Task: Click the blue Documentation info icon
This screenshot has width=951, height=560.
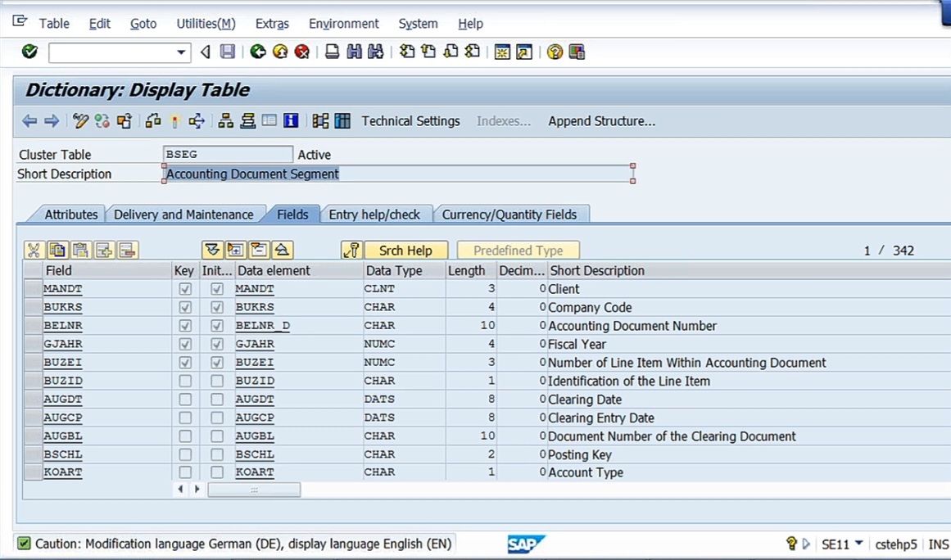Action: [x=291, y=120]
